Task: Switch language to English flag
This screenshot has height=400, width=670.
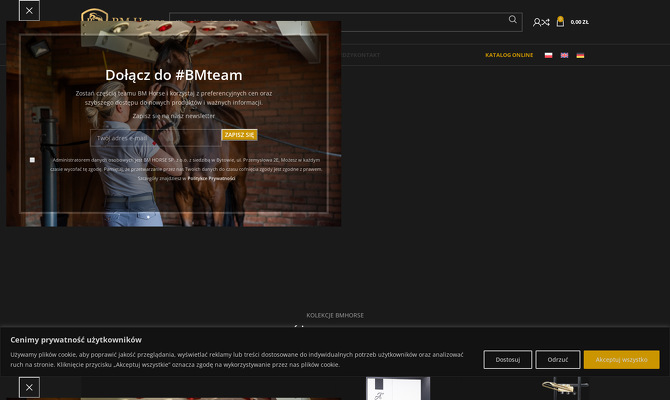Action: (564, 55)
